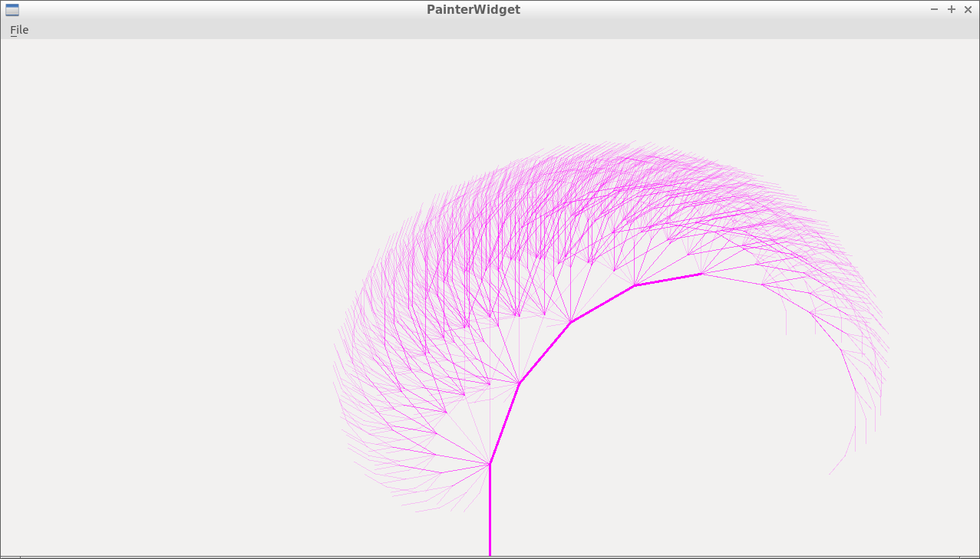The image size is (980, 559).
Task: Close the PainterWidget window
Action: pyautogui.click(x=968, y=9)
